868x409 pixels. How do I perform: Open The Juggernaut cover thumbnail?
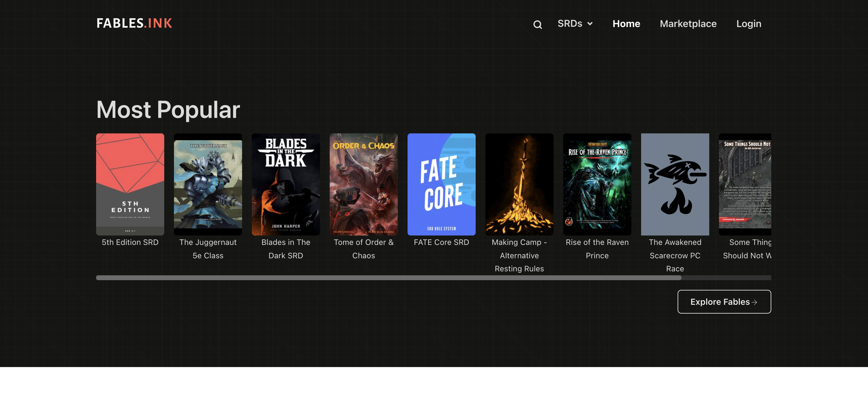[208, 184]
